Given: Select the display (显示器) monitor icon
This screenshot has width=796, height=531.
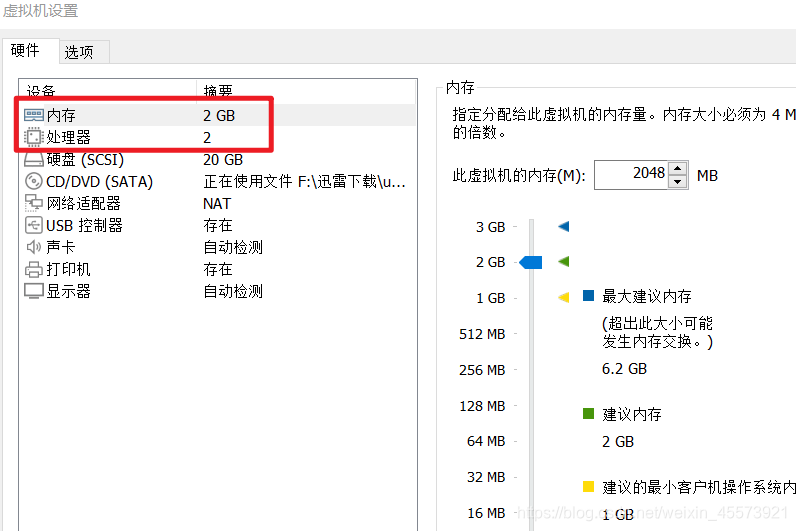Looking at the screenshot, I should point(34,291).
